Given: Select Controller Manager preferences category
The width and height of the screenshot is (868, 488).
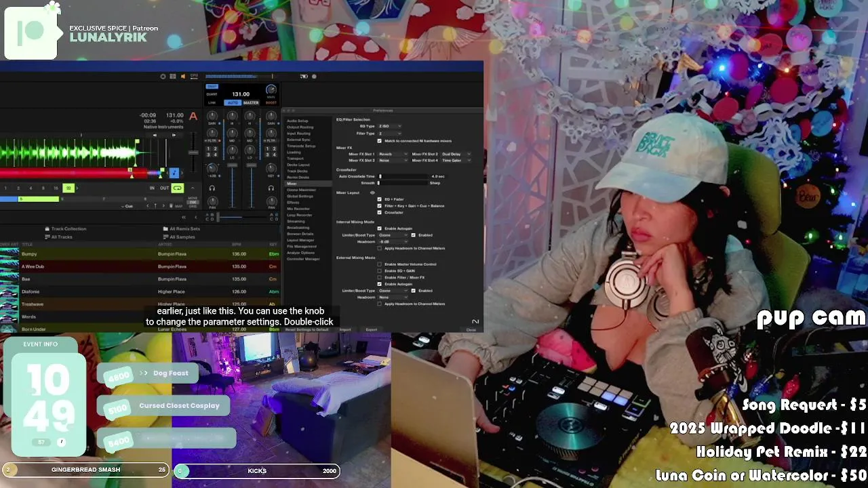Looking at the screenshot, I should 303,259.
